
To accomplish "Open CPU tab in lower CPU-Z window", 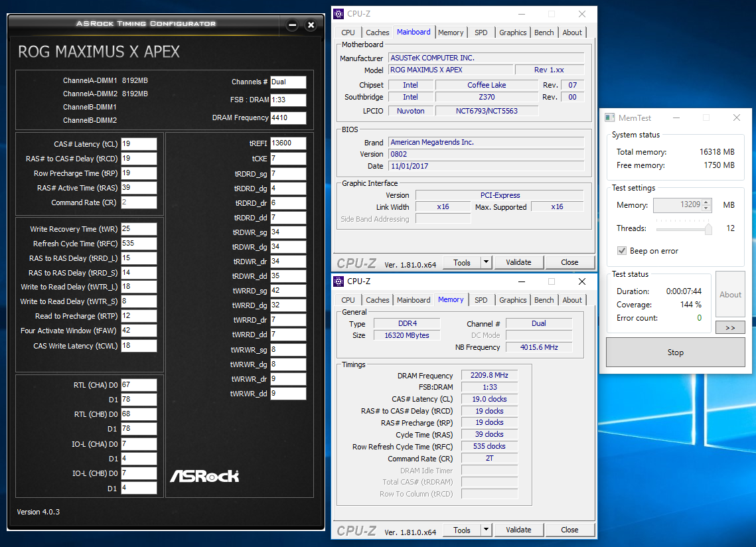I will coord(348,300).
